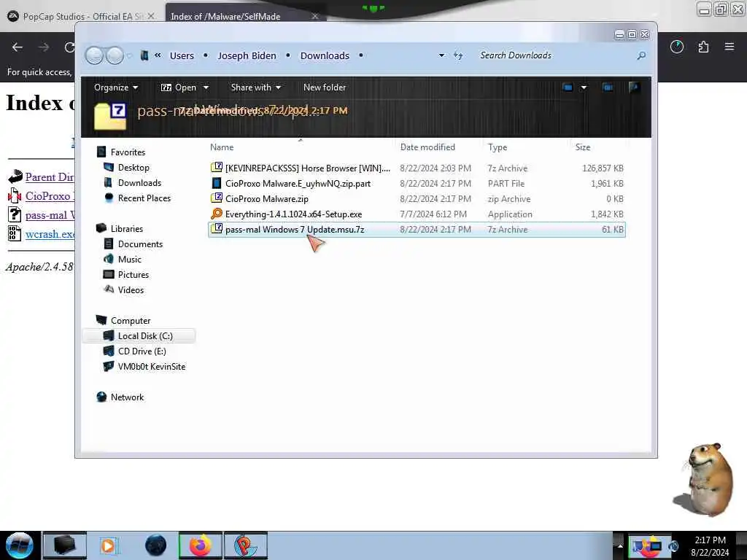Open the wcrash.exe link in browser
747x560 pixels.
pos(50,234)
